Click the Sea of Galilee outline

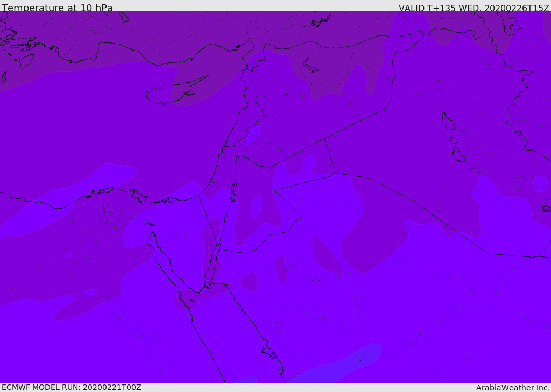tap(237, 154)
